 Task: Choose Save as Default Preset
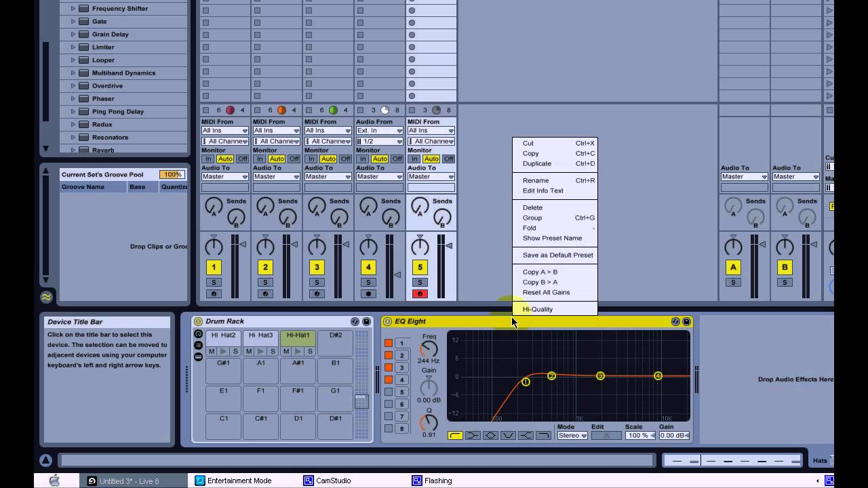(555, 255)
